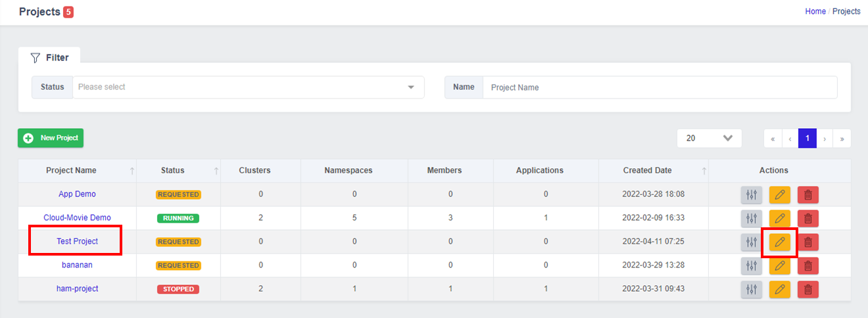Go to last page of results
The width and height of the screenshot is (868, 318).
pos(842,139)
